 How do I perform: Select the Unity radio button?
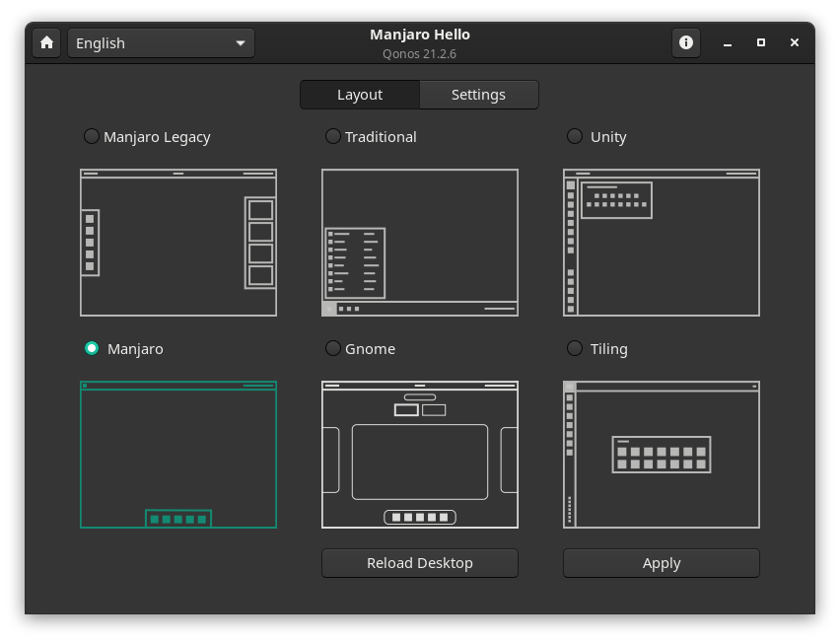(575, 136)
